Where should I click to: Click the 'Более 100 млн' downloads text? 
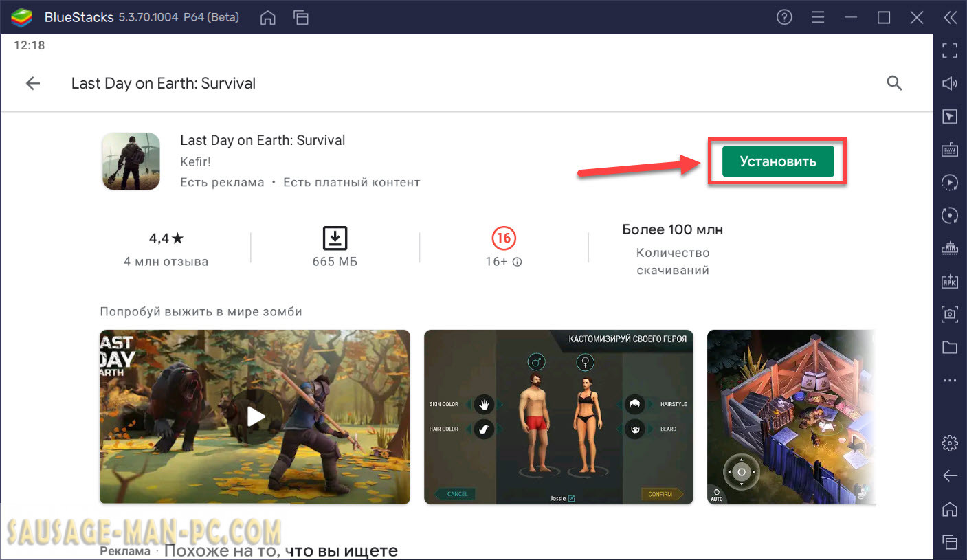pyautogui.click(x=673, y=229)
